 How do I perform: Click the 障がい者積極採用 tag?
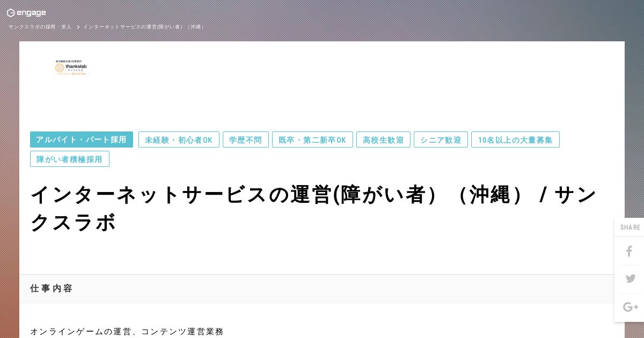(x=70, y=159)
